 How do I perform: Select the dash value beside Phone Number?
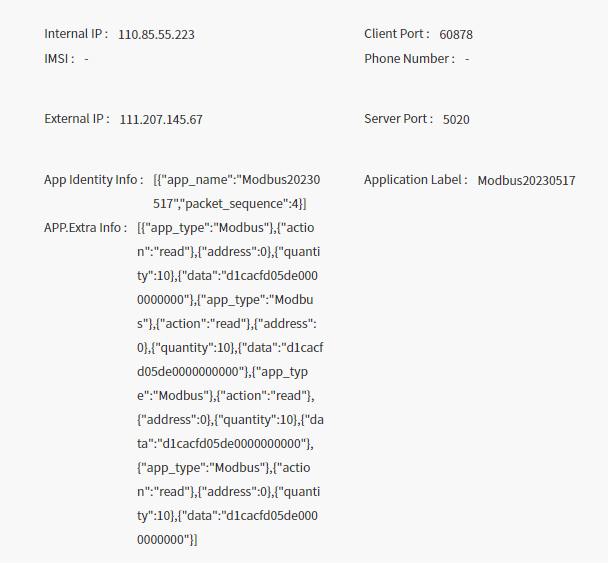coord(467,59)
